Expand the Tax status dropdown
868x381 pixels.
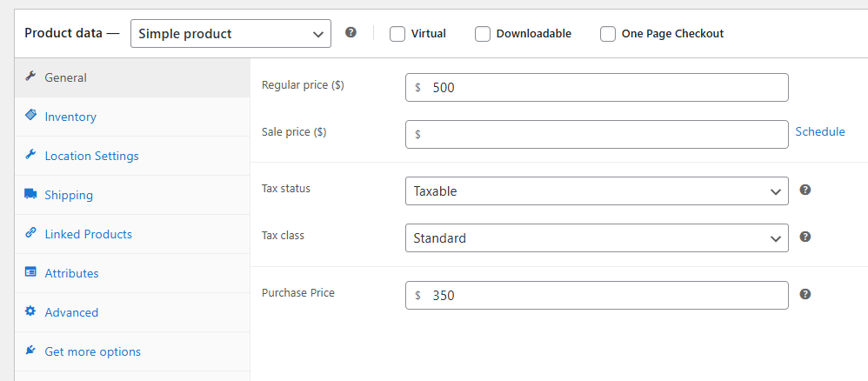pos(597,191)
